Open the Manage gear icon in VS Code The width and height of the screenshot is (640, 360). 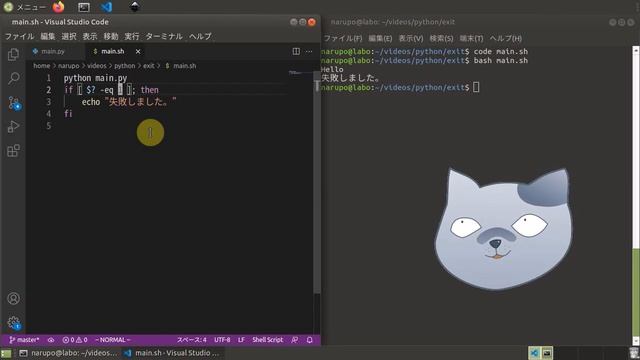coord(14,322)
